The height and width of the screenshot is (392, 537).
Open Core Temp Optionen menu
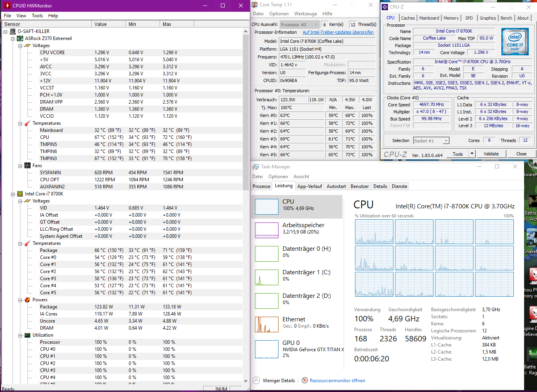(x=279, y=13)
